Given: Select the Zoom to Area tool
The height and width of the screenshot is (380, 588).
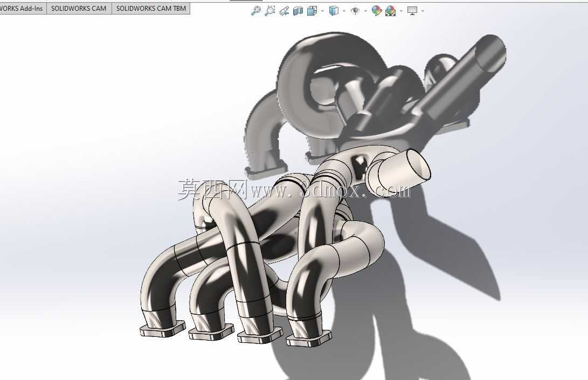Looking at the screenshot, I should point(269,11).
